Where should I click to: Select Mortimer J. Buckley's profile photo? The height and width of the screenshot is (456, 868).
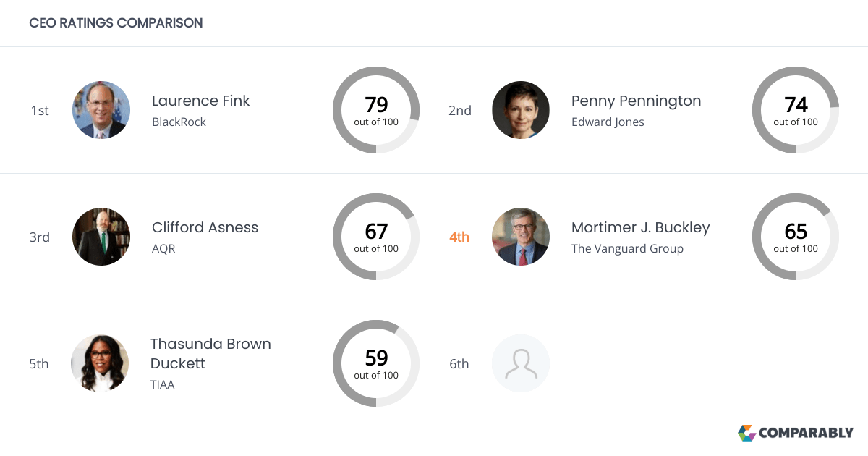(x=521, y=237)
